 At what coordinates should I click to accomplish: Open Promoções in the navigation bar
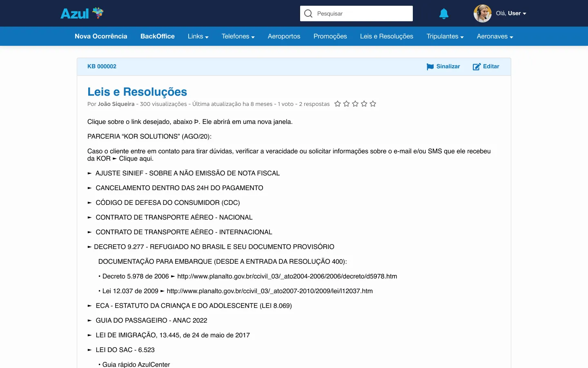pyautogui.click(x=330, y=36)
